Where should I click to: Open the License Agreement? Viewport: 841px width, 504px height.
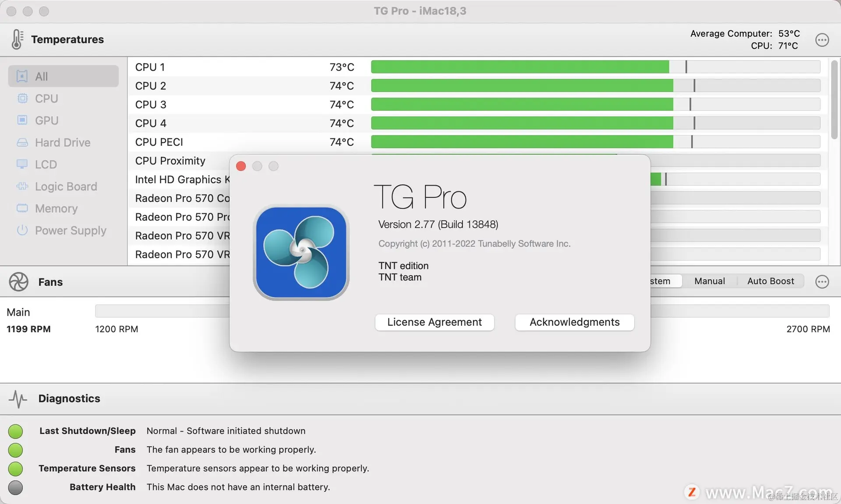coord(434,322)
